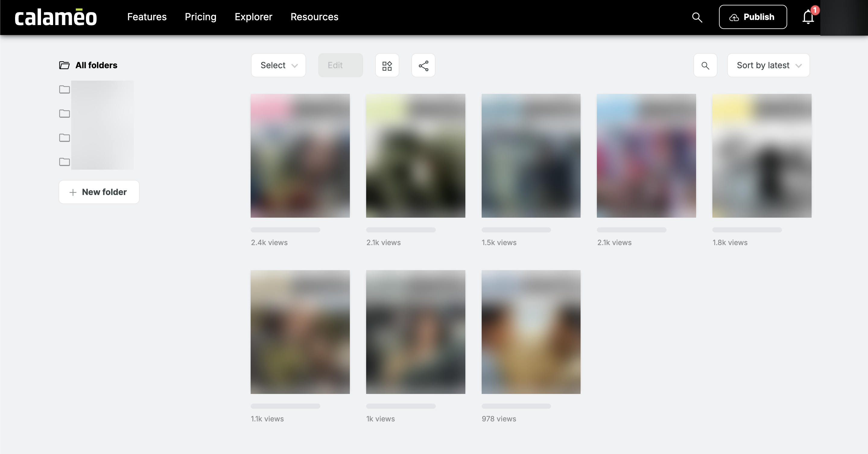868x454 pixels.
Task: Click the '1.5k views' label
Action: tap(499, 242)
